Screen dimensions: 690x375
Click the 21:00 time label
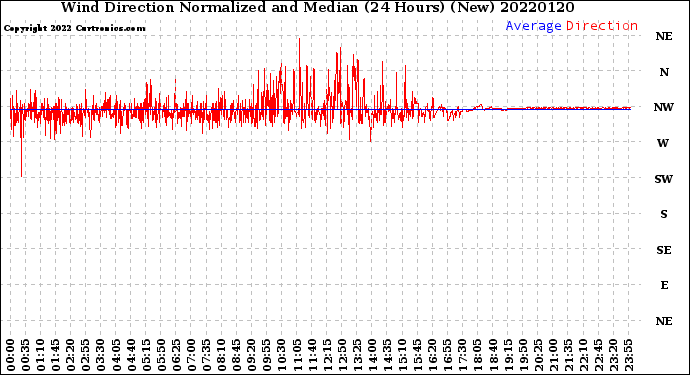(553, 355)
